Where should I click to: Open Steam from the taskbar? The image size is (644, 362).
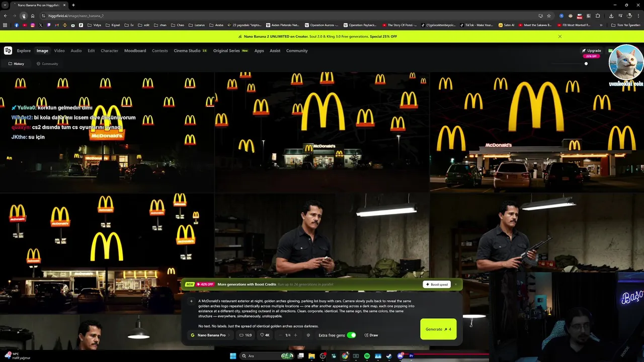[x=389, y=356]
